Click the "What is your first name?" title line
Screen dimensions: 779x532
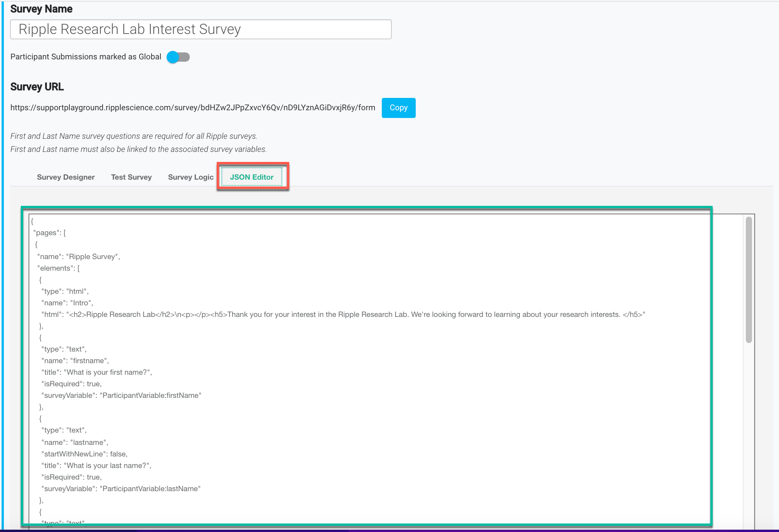click(x=96, y=372)
